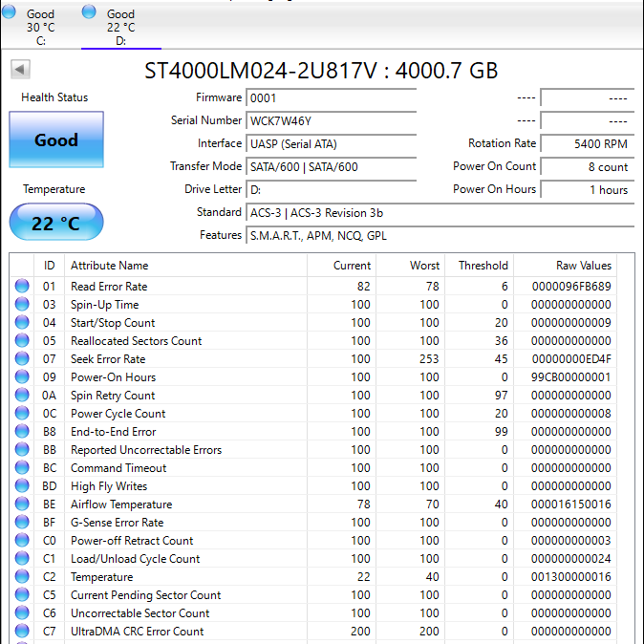This screenshot has width=644, height=644.
Task: Click status orb of Load/Unload Cycle Count row
Action: pos(22,558)
